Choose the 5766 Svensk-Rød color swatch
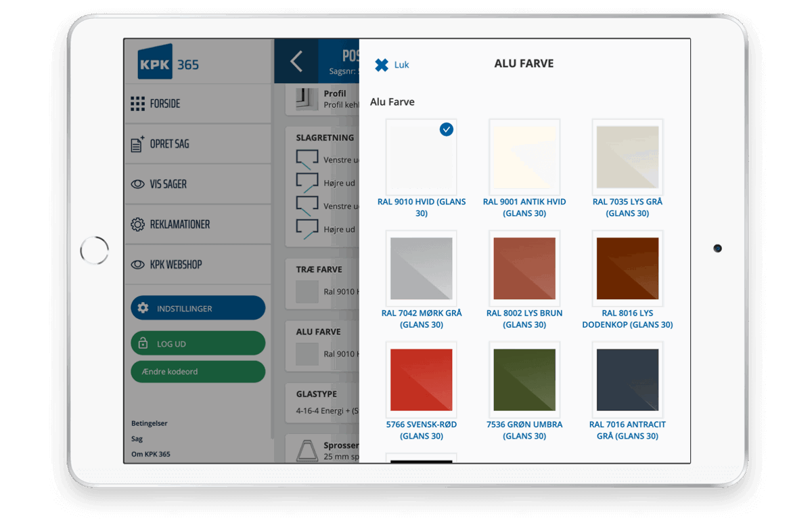Viewport: 812px width, 522px height. (x=422, y=380)
